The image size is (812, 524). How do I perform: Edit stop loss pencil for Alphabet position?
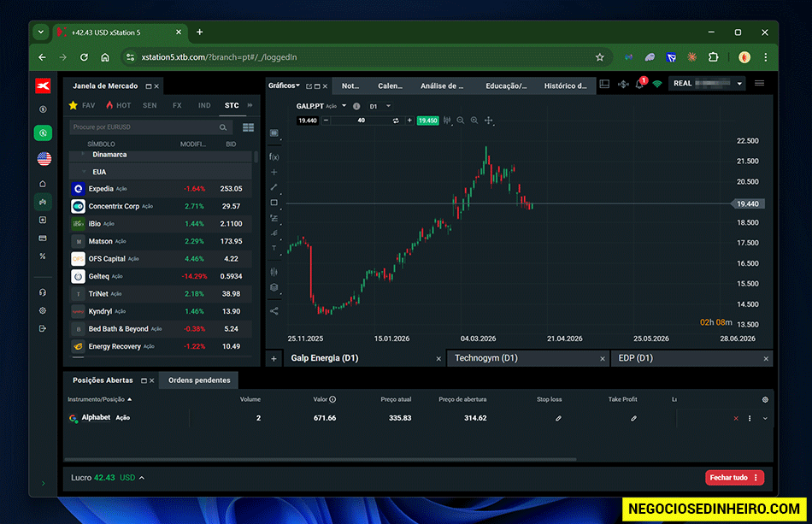(558, 418)
